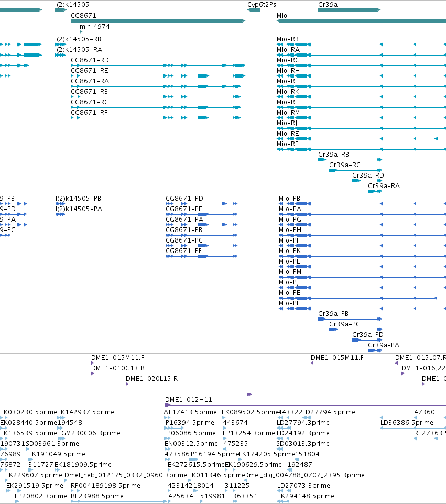The height and width of the screenshot is (504, 446).
Task: Click the Mio-RK transcript
Action: point(361,97)
